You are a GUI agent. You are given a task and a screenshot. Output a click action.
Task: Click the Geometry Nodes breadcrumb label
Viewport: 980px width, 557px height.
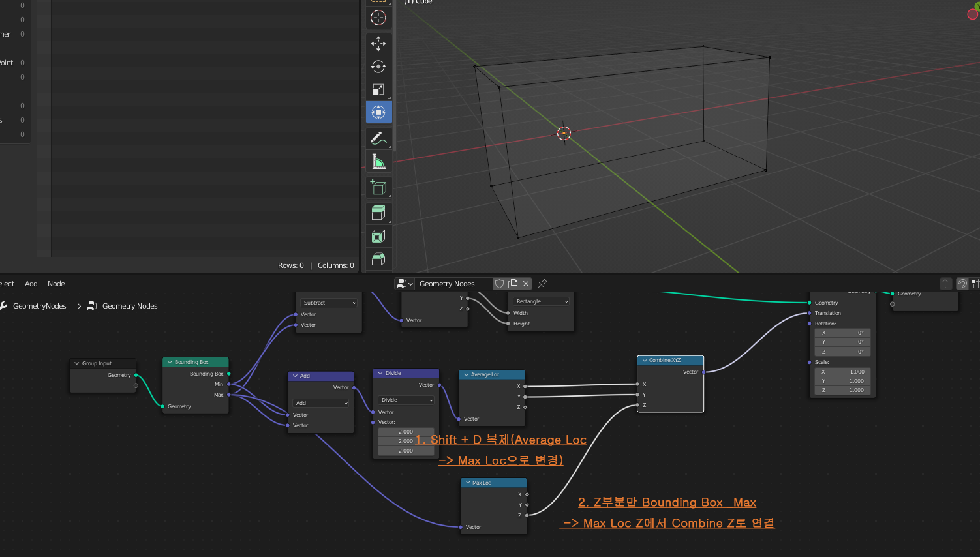click(x=130, y=306)
